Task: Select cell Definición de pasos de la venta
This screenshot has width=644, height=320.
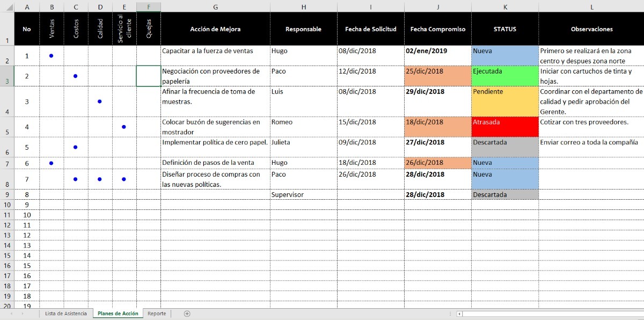Action: coord(215,163)
